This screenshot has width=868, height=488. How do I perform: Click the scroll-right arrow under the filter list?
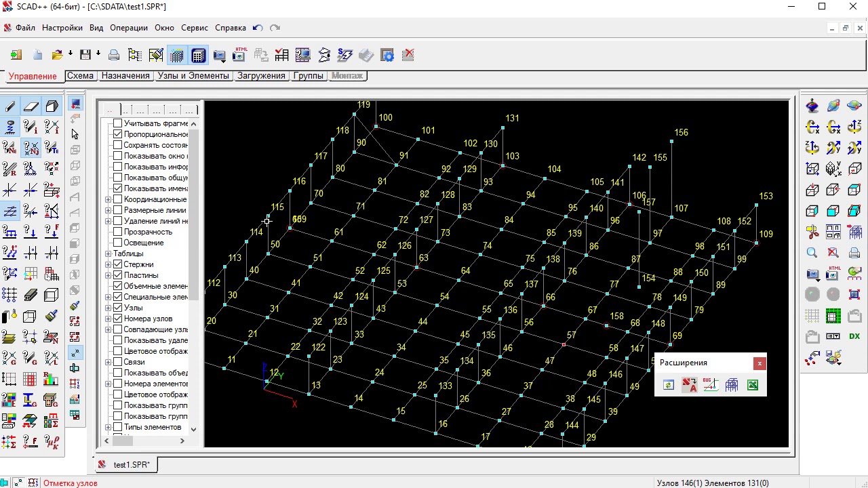182,441
